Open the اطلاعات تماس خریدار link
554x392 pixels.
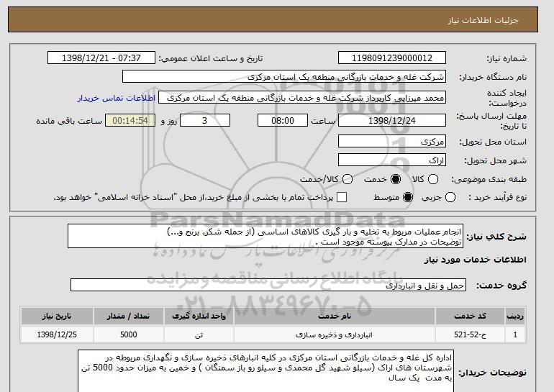coord(117,98)
